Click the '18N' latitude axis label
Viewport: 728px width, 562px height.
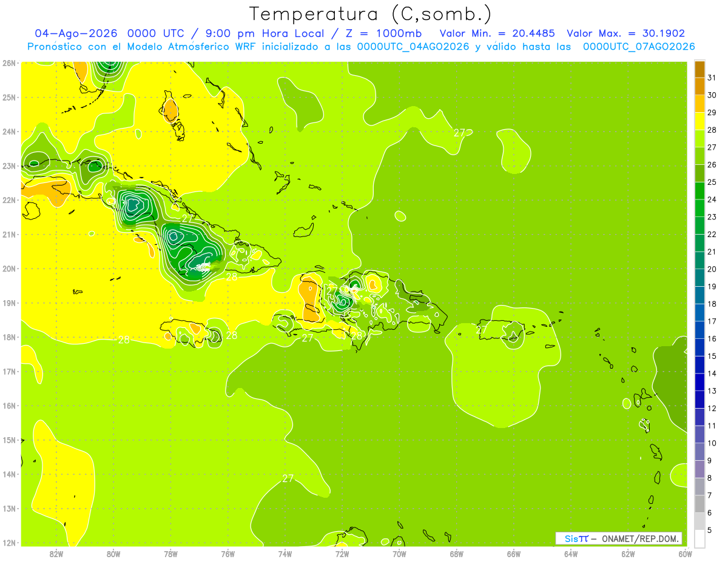tap(9, 337)
